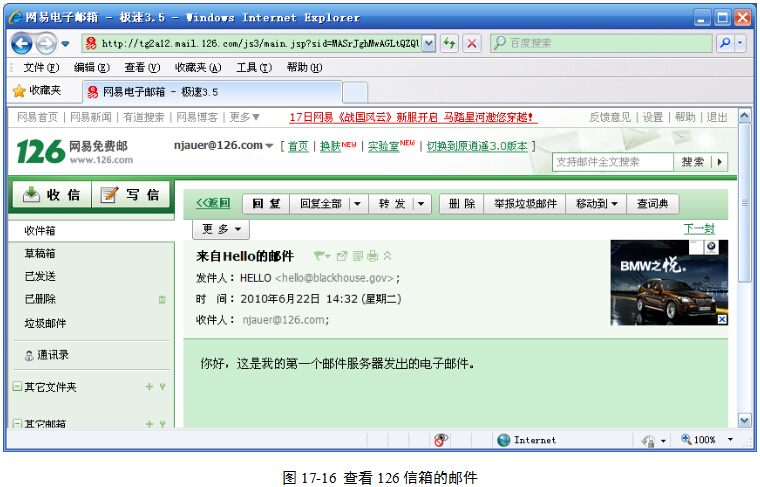Click the 收藏夹 favorites star icon
Viewport: 760px width, 487px height.
(19, 91)
